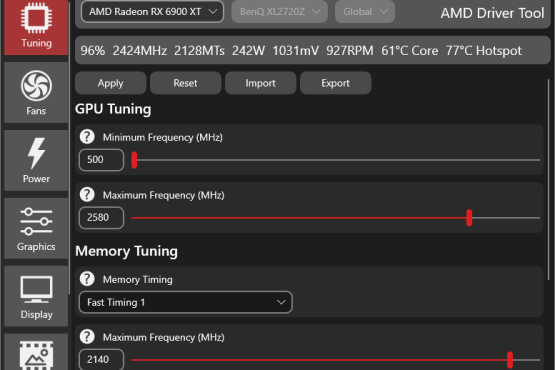Click the 927RPM fan speed reading

350,50
